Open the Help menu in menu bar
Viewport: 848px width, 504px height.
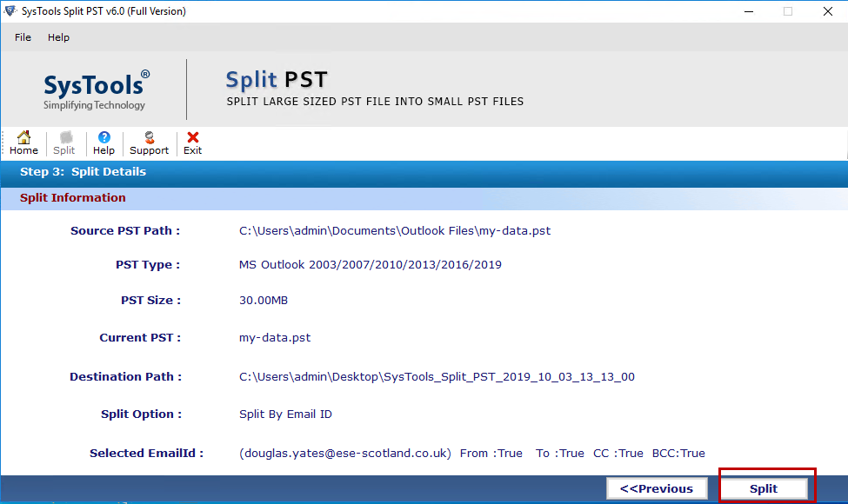(x=58, y=37)
